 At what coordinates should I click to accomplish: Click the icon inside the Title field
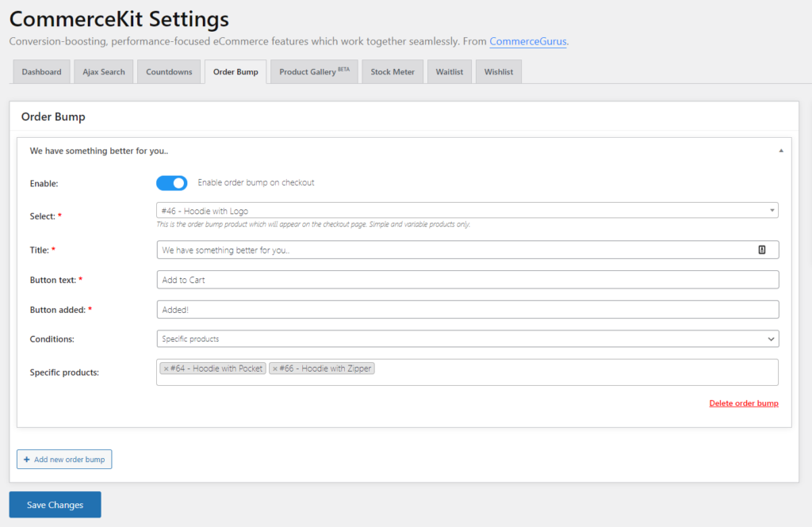(761, 250)
